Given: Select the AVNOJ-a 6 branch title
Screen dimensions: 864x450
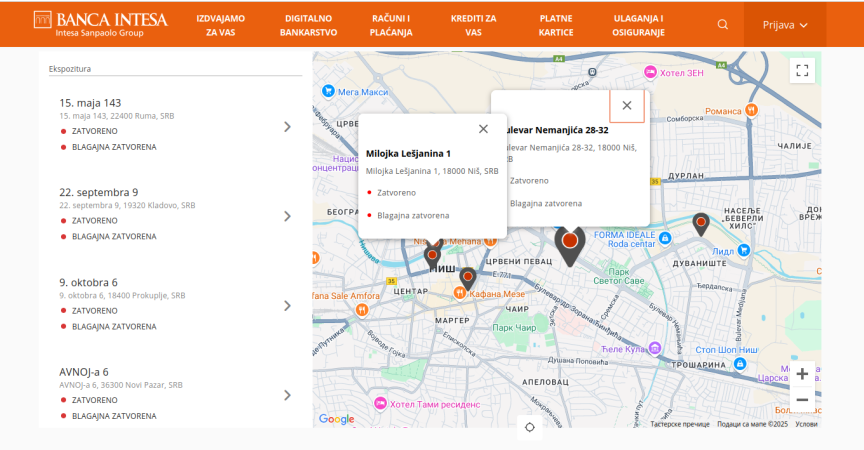Looking at the screenshot, I should [84, 372].
